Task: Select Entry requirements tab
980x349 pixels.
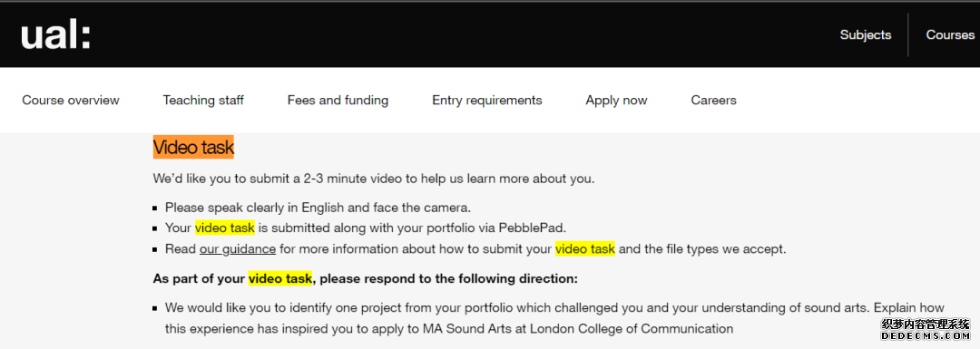Action: tap(487, 100)
